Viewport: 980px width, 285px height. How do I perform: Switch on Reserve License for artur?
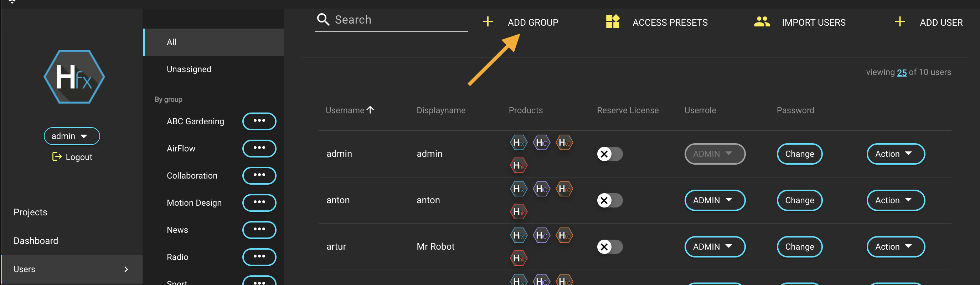tap(609, 247)
